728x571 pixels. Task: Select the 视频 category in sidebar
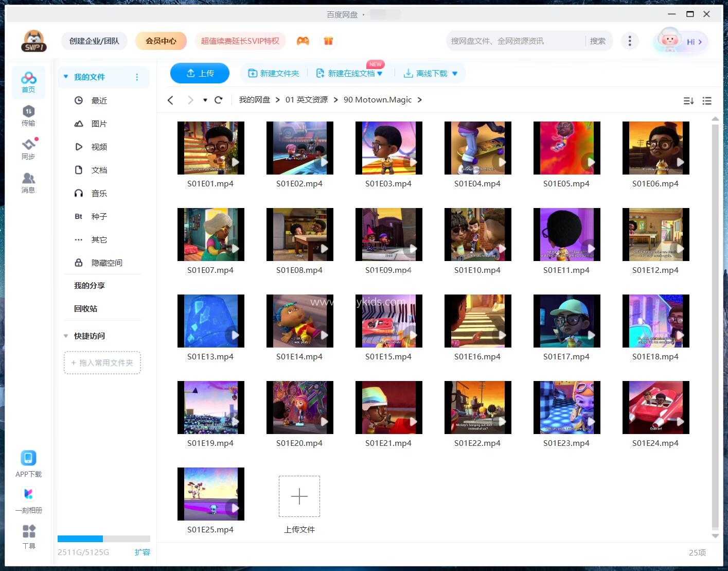pos(98,147)
